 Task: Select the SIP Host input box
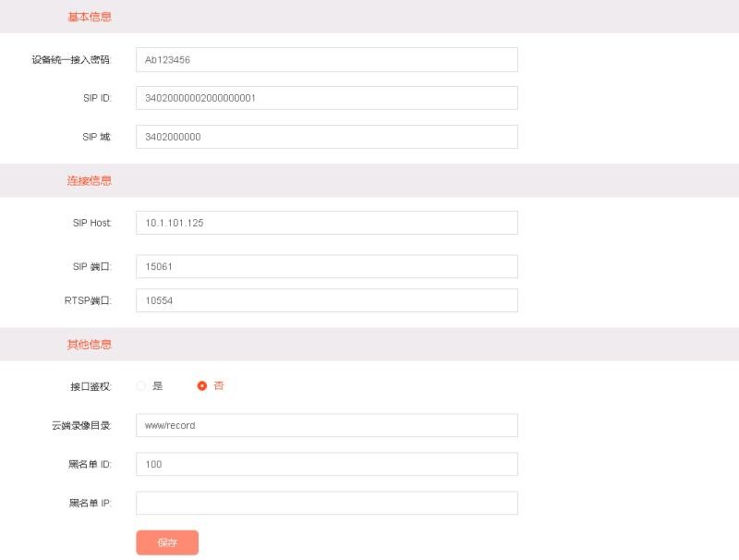pyautogui.click(x=326, y=223)
